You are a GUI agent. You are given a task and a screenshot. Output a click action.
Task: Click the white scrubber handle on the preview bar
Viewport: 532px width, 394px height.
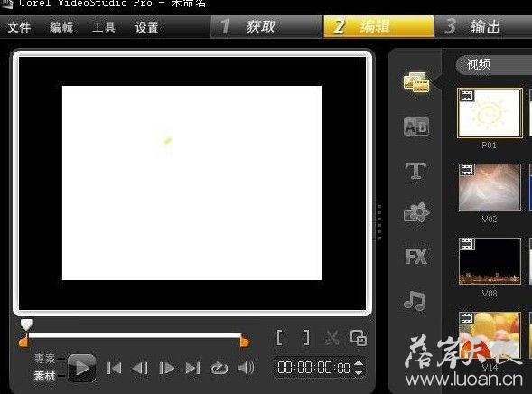26,324
